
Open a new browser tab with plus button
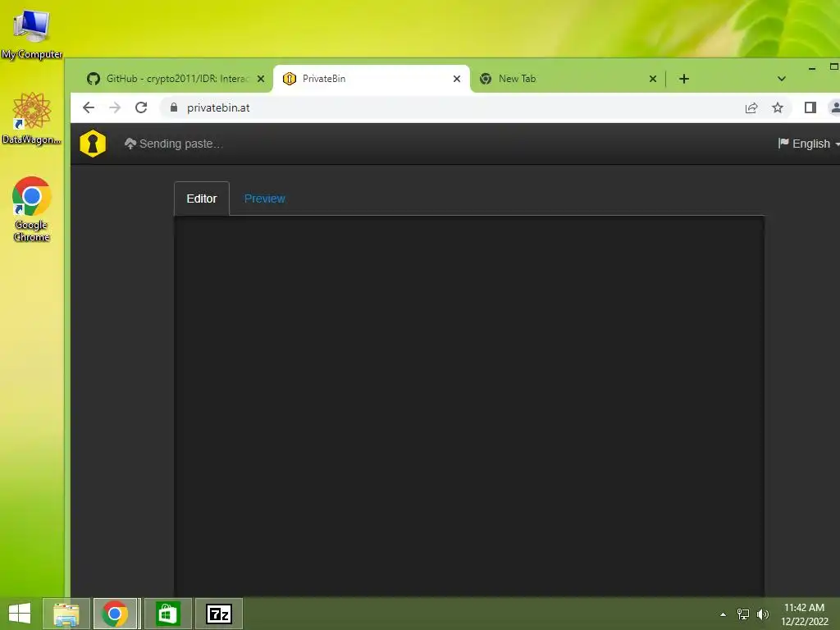click(684, 79)
